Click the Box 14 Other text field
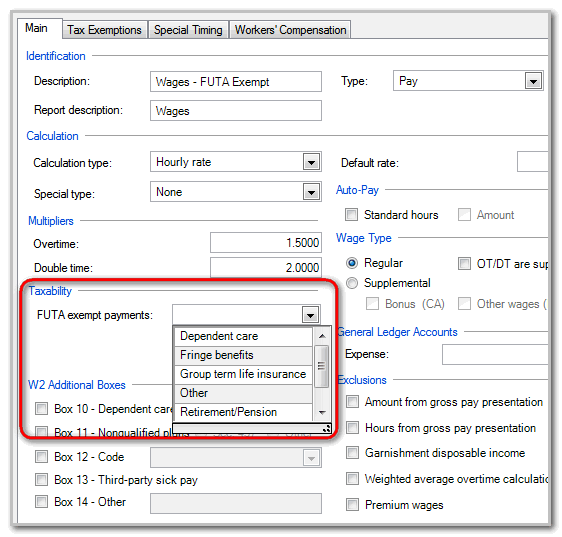Screen dimensions: 562x537 [x=235, y=503]
